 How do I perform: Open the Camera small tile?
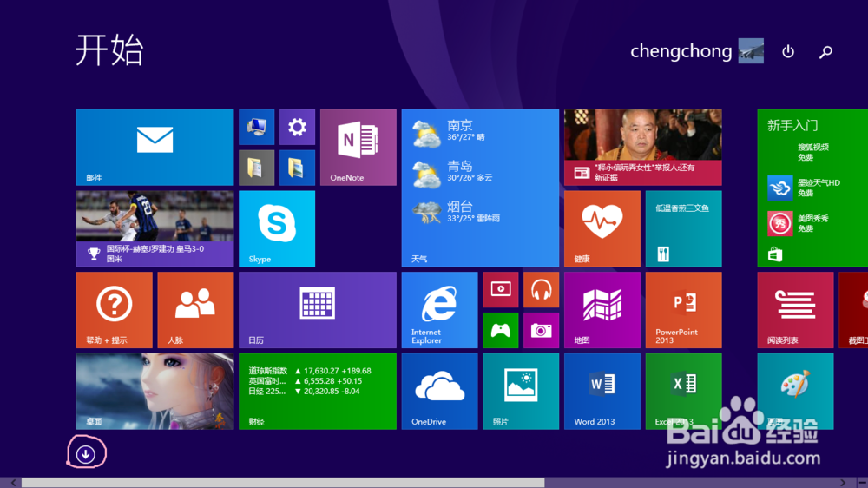click(542, 330)
